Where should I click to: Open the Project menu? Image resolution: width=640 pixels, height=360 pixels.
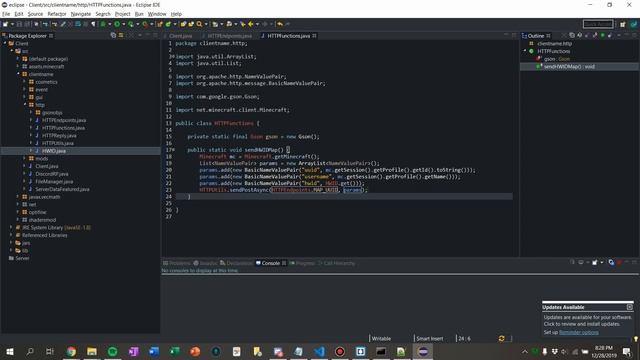coord(122,14)
